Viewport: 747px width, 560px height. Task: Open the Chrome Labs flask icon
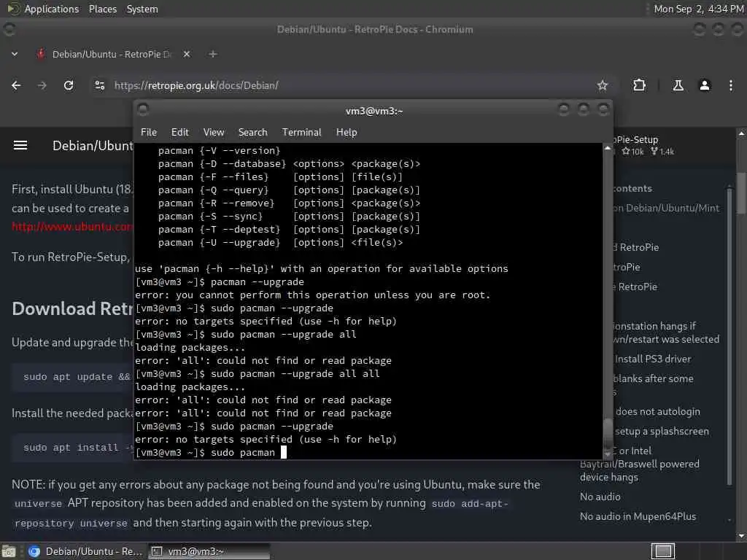(678, 85)
